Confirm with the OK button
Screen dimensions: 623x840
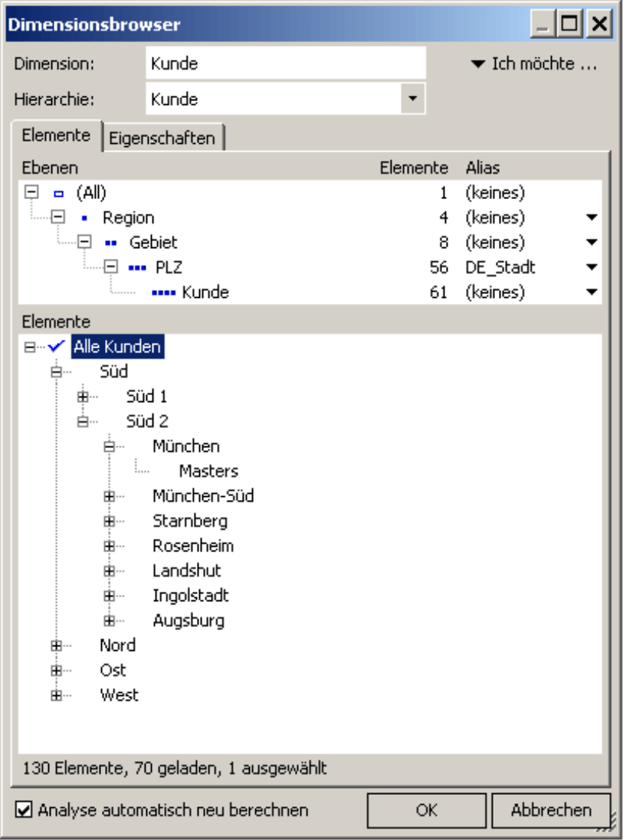[426, 810]
